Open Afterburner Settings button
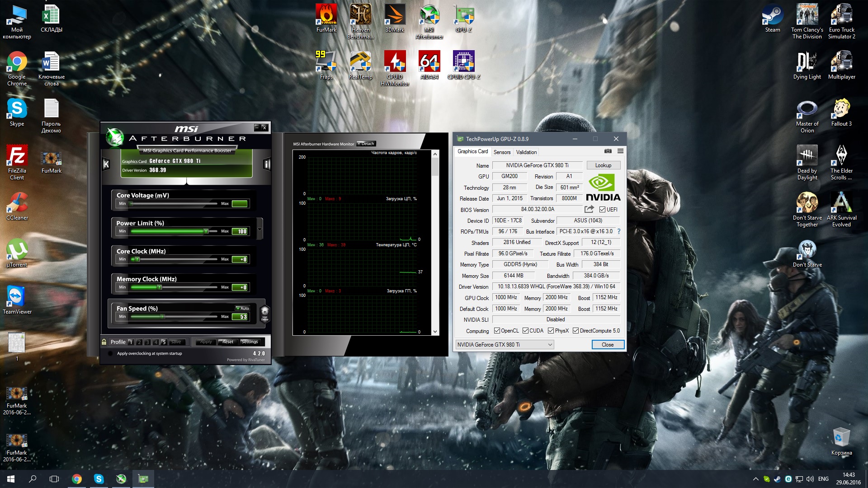868x488 pixels. 250,342
